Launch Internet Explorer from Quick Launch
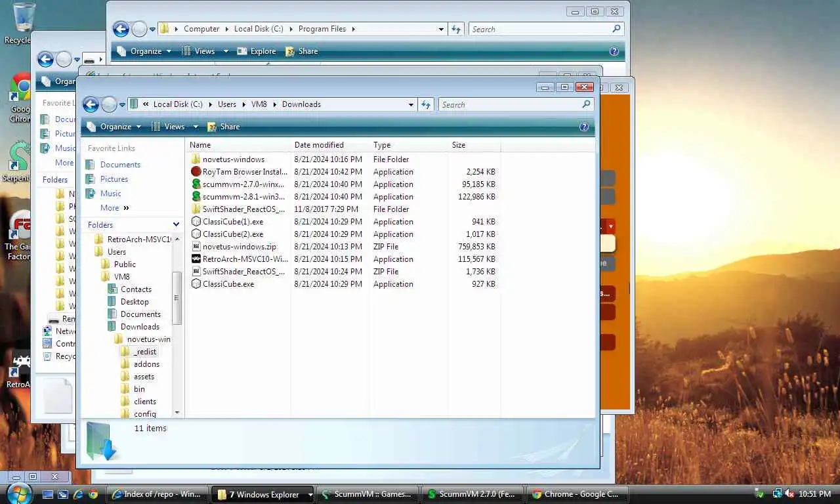 tap(78, 494)
